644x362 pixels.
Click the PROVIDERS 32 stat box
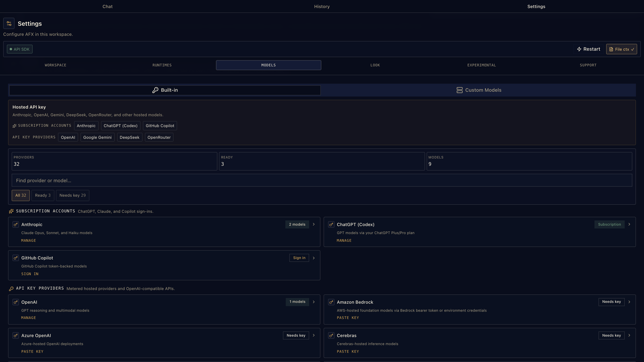click(x=115, y=161)
